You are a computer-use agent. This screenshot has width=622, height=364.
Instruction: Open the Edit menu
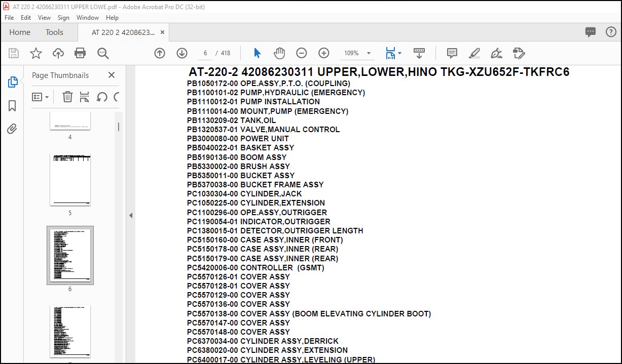click(x=26, y=17)
